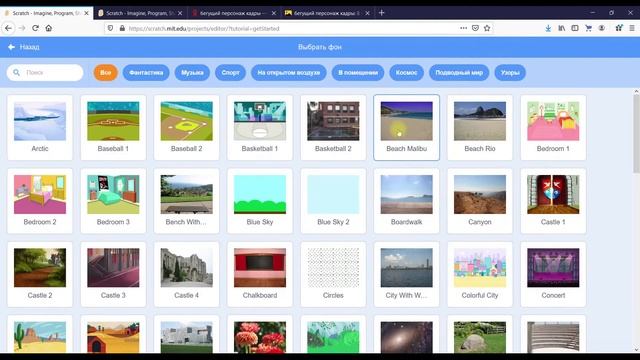The height and width of the screenshot is (360, 640).
Task: Choose the Baseball 1 backdrop
Action: pos(113,127)
